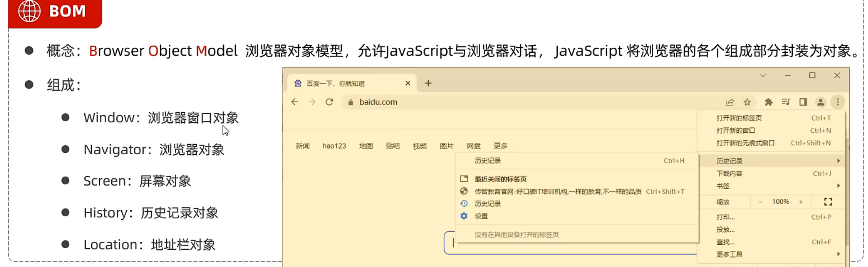The image size is (868, 267).
Task: Open the 贴吧 link
Action: [x=393, y=146]
